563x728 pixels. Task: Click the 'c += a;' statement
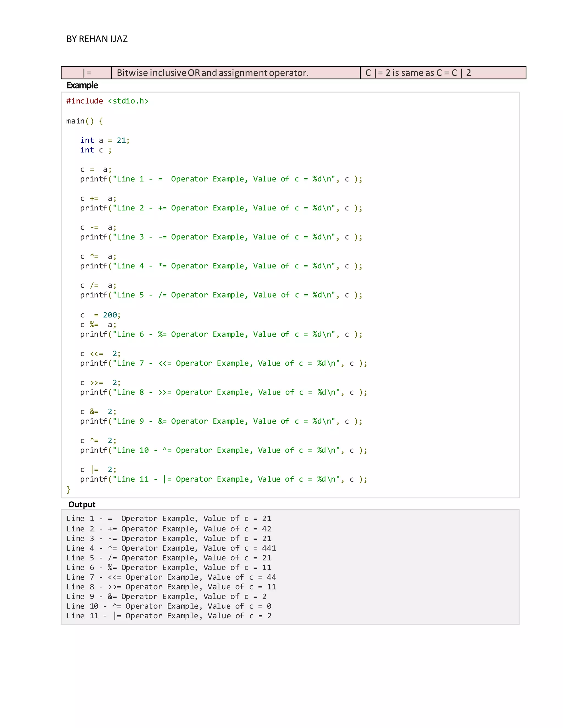point(98,199)
